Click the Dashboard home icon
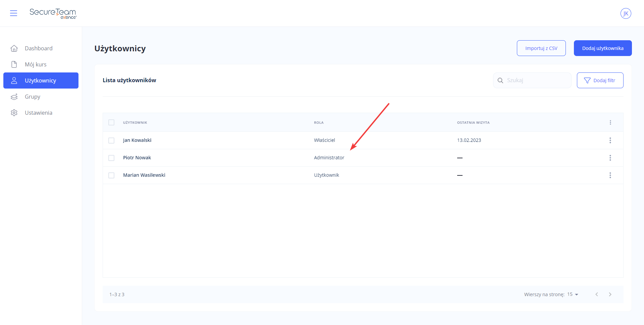The height and width of the screenshot is (325, 644). pos(14,48)
